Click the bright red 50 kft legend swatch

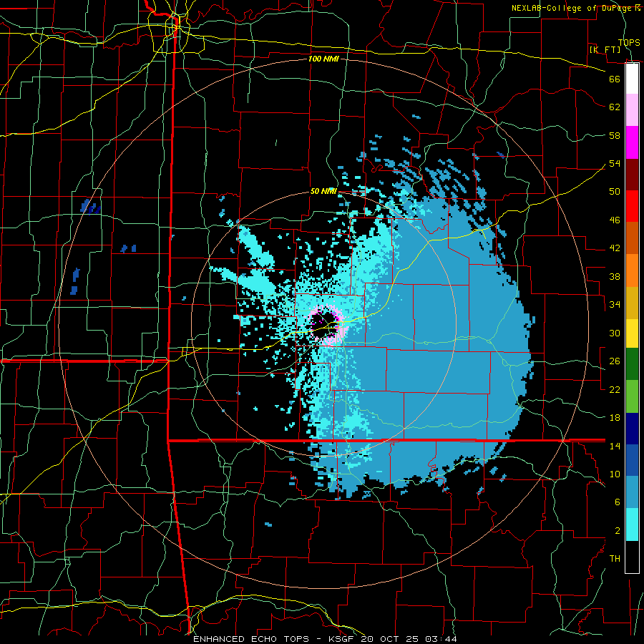[x=632, y=206]
